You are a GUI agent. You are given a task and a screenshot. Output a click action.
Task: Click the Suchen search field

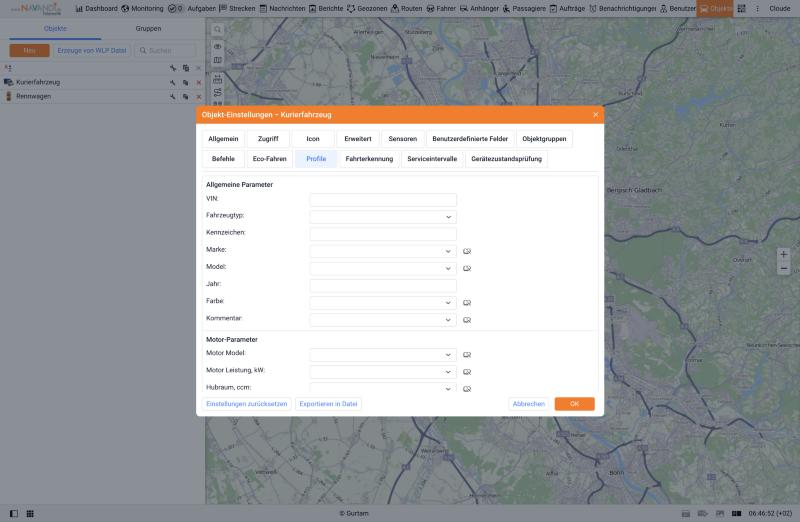tap(165, 51)
